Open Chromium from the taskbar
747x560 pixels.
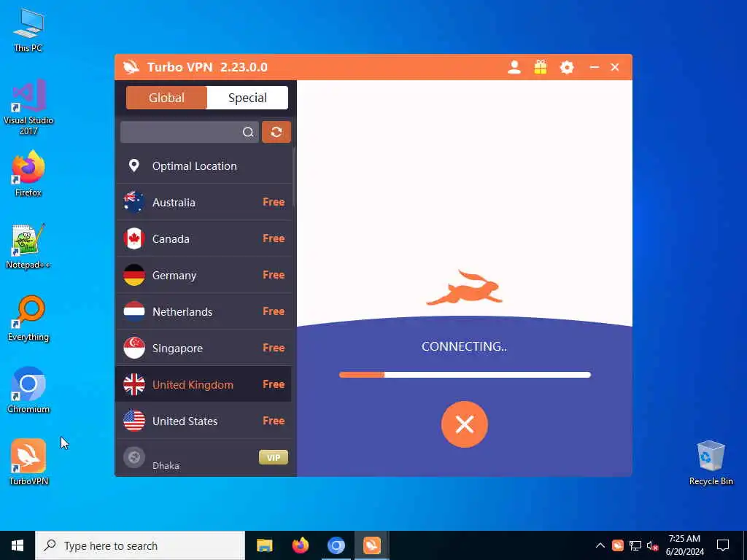click(336, 545)
